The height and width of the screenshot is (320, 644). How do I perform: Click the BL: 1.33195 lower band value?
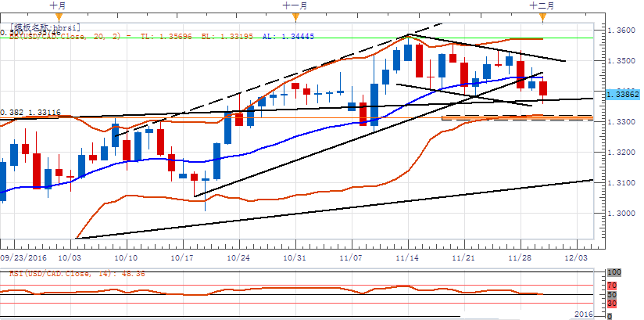click(227, 37)
